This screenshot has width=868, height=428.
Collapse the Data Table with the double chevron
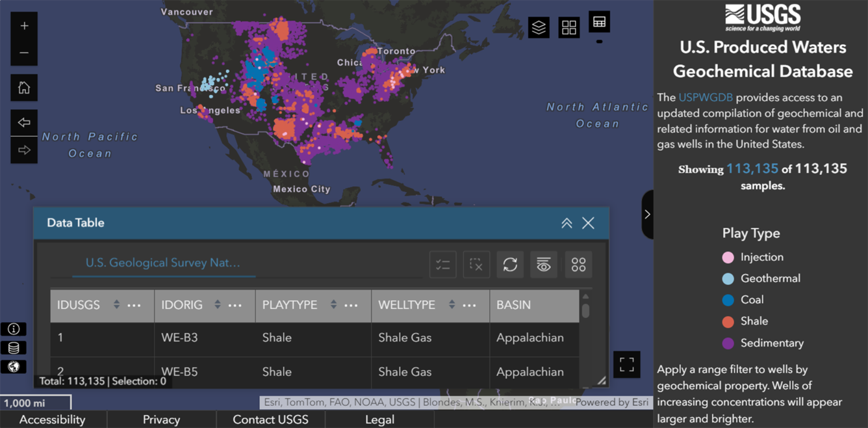point(567,223)
